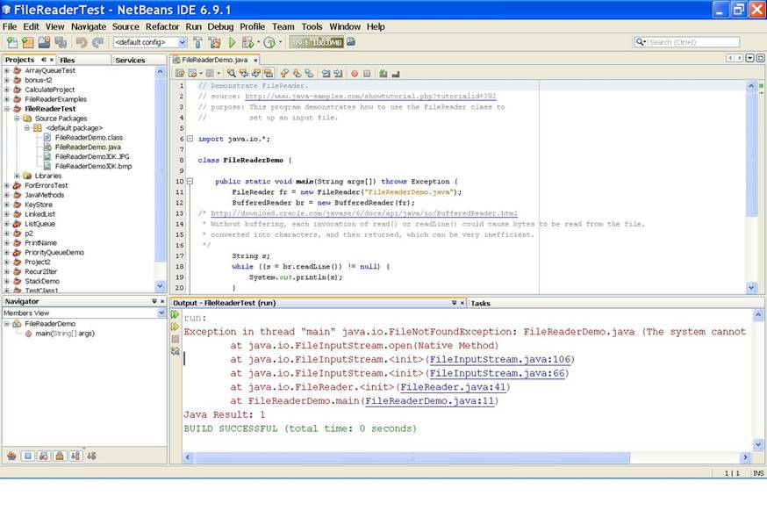This screenshot has width=767, height=532.
Task: Re-run the program from Output panel
Action: pyautogui.click(x=176, y=314)
